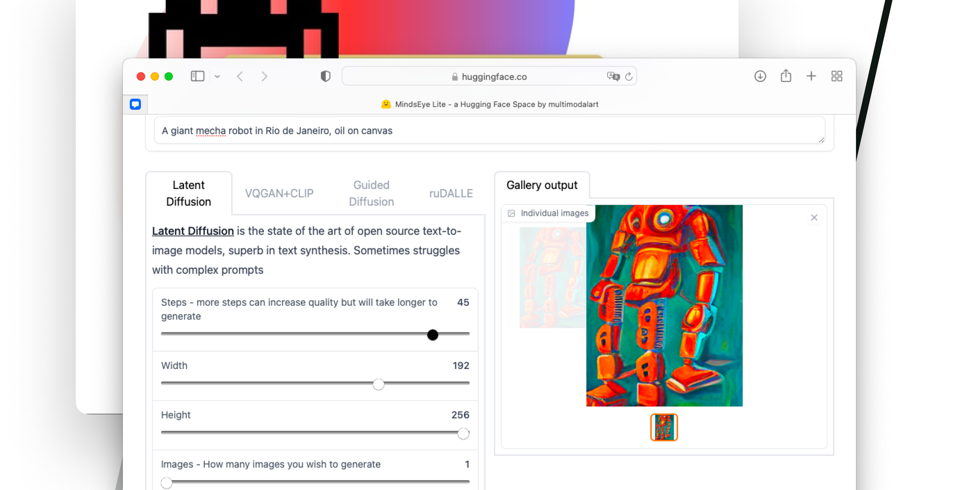Screen dimensions: 980x490
Task: Switch to VQGAN+CLIP tab
Action: pos(279,193)
